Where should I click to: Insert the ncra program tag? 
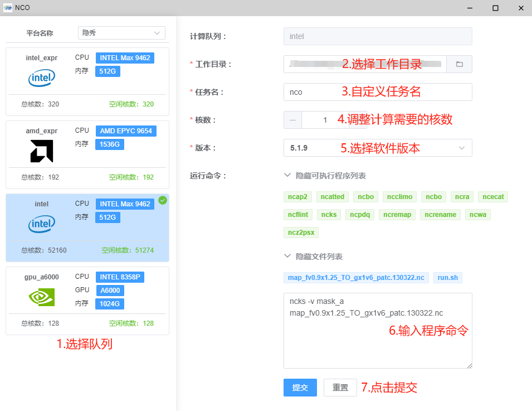coord(462,197)
